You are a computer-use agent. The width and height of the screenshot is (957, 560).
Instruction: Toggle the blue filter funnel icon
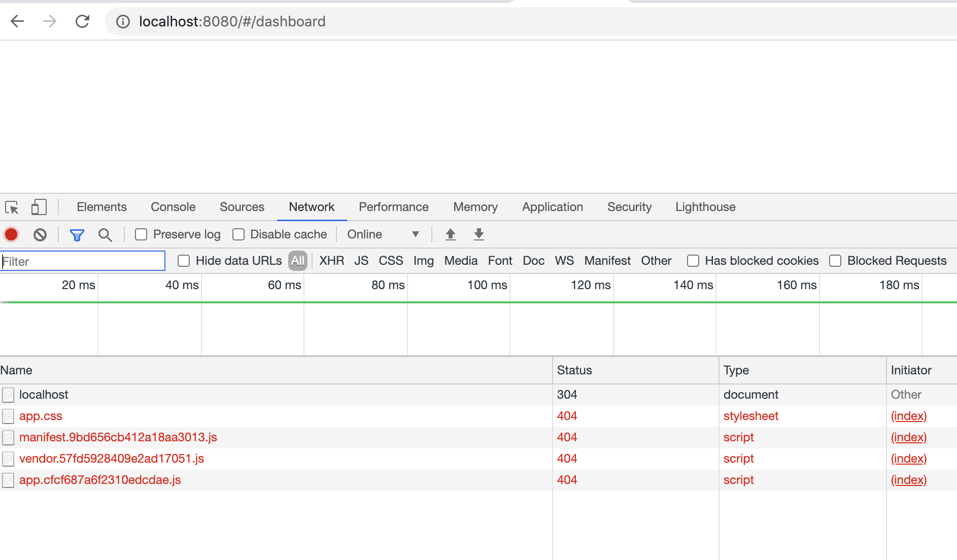pyautogui.click(x=77, y=235)
